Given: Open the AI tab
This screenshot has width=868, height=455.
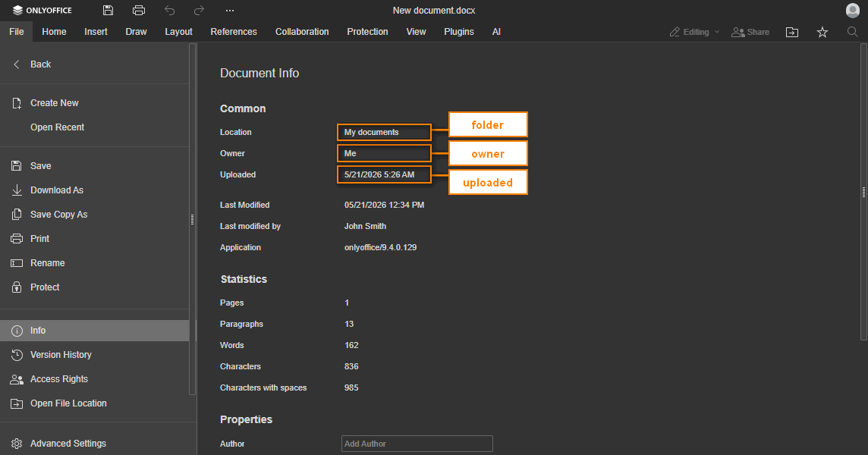Looking at the screenshot, I should [496, 32].
